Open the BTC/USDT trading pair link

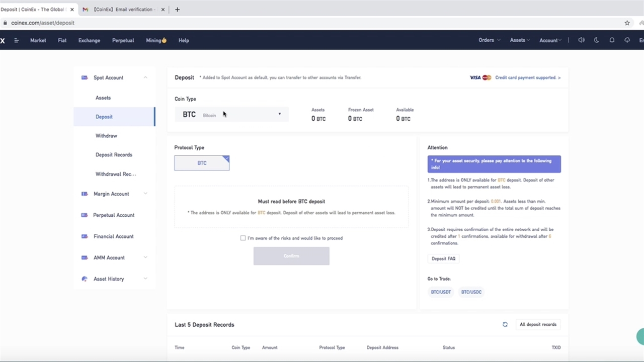coord(441,292)
